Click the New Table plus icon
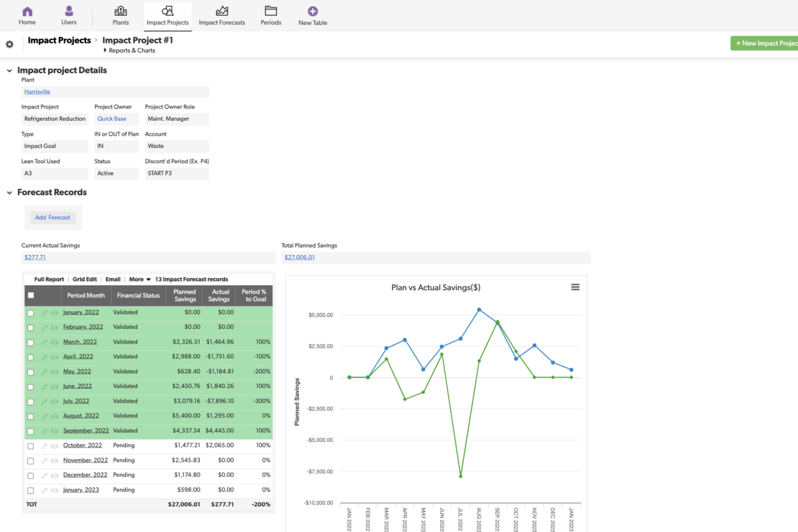The width and height of the screenshot is (798, 532). 313,11
